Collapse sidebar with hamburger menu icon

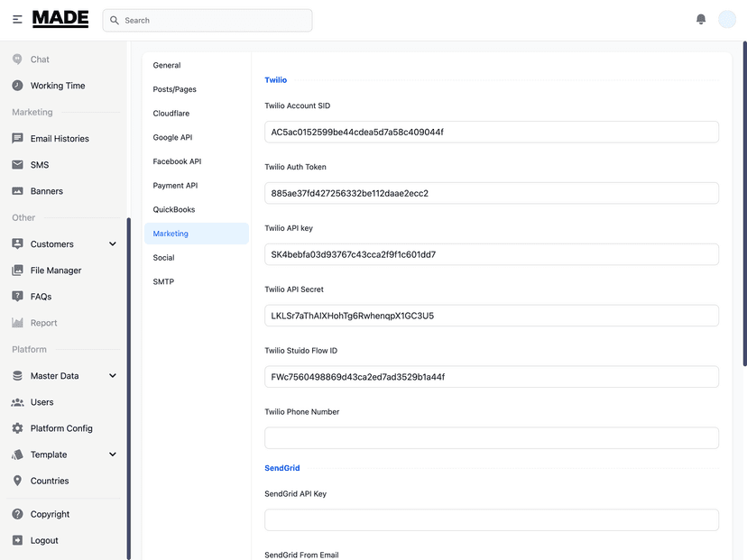click(17, 20)
